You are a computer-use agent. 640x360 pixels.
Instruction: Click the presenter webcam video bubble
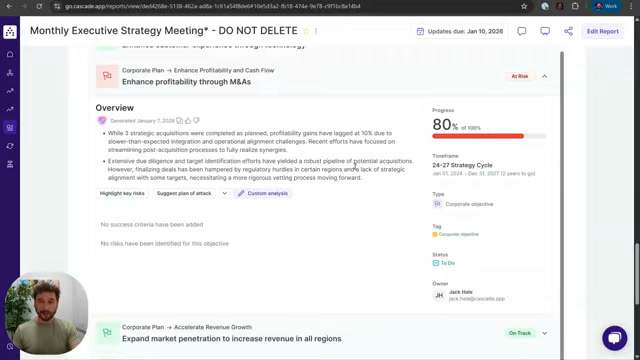point(46,313)
